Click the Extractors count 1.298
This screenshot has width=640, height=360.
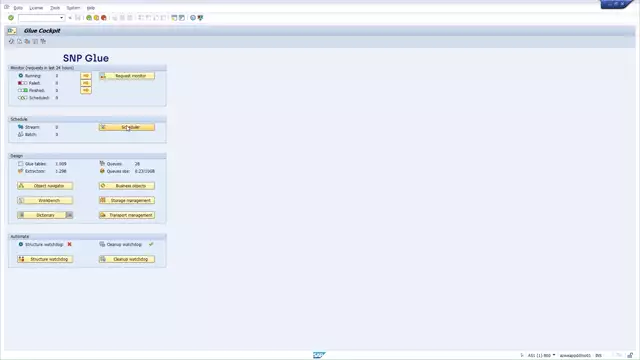61,171
